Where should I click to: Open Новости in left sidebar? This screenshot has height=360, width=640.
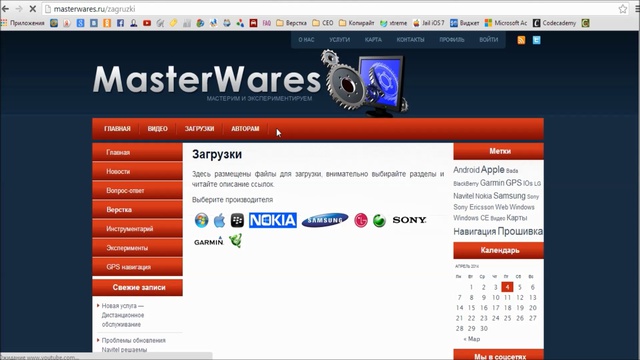tap(138, 171)
